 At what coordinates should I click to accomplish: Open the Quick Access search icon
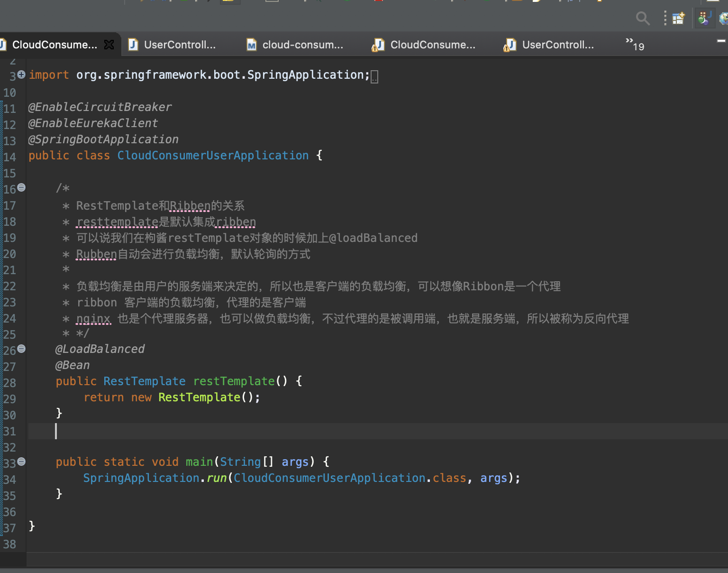643,18
